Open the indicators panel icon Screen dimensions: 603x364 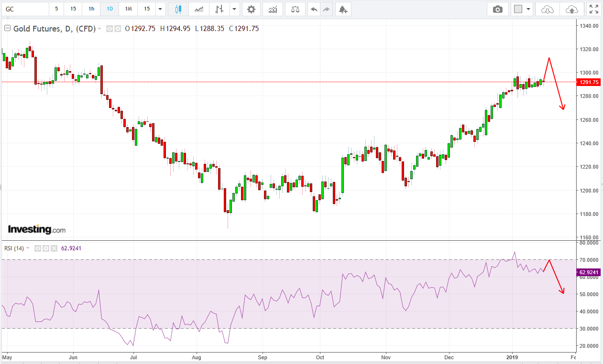(273, 9)
